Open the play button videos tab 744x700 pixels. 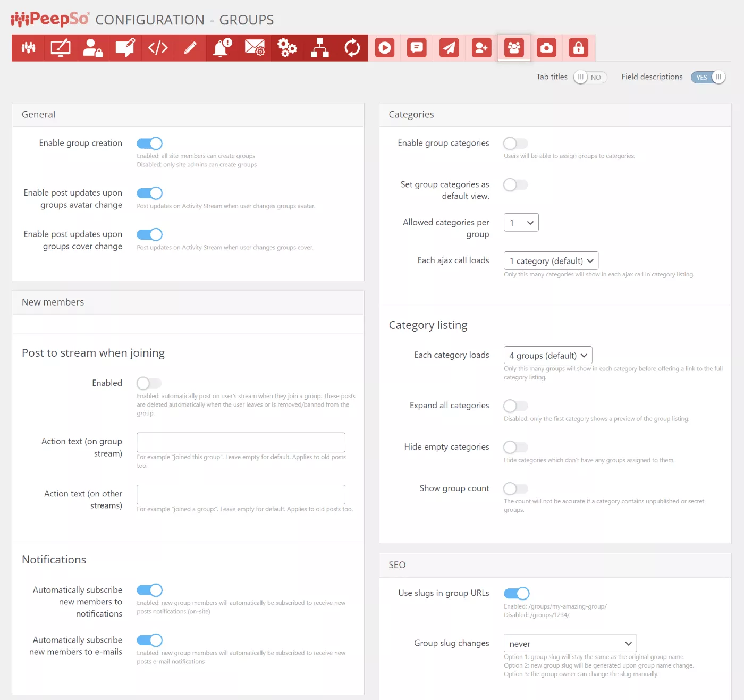385,48
